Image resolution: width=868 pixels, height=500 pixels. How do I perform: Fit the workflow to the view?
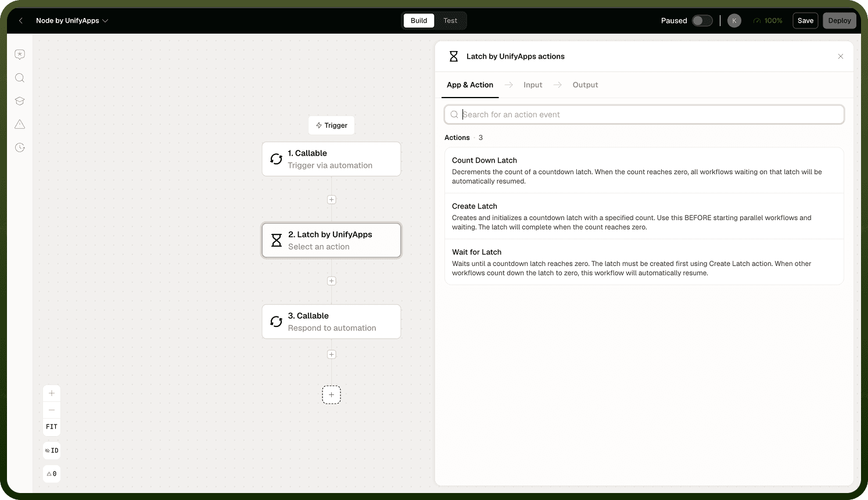tap(52, 427)
